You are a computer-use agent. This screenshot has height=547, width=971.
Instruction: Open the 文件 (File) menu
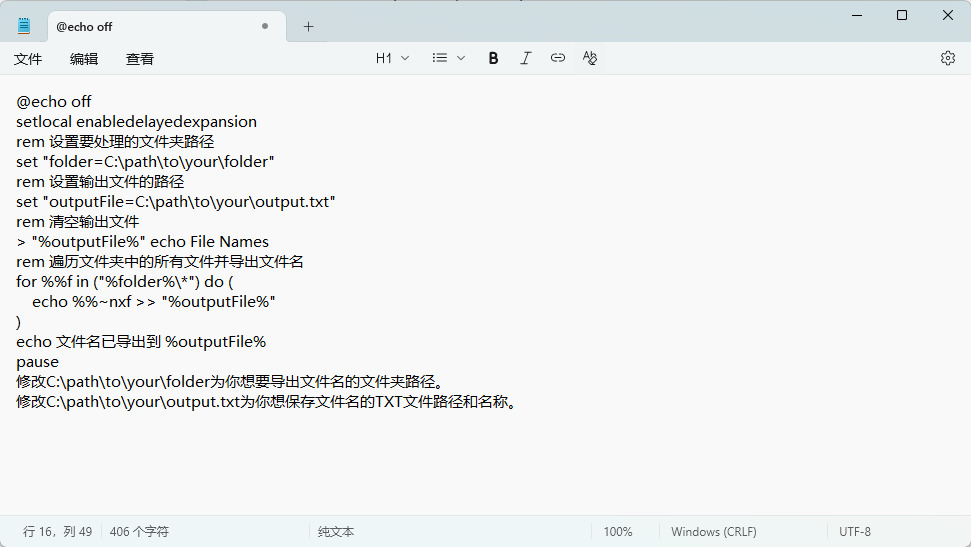(28, 59)
